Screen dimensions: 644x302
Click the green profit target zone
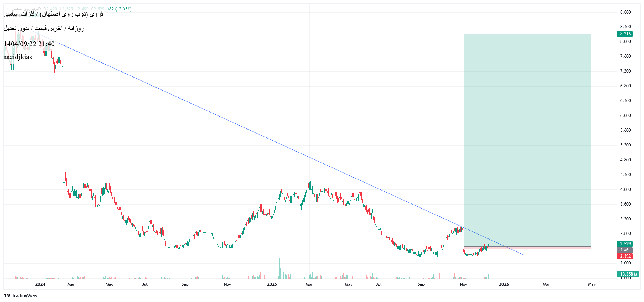tap(527, 137)
